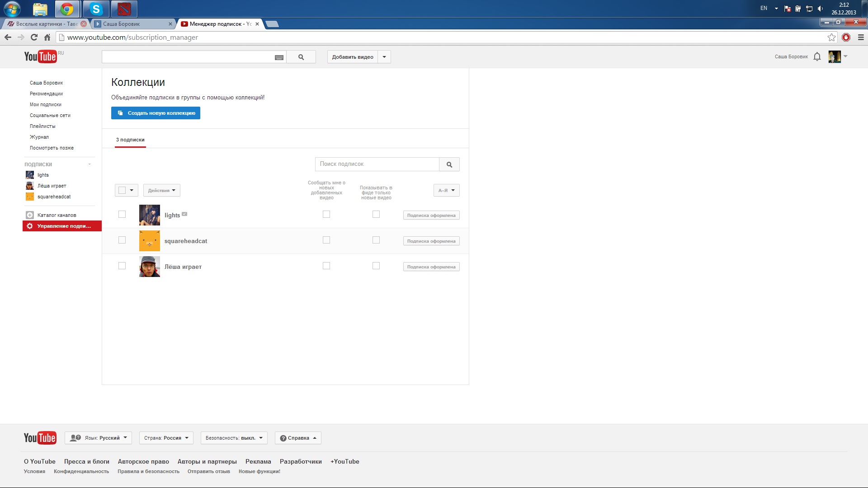The height and width of the screenshot is (488, 868).
Task: Expand the А–Я sort dropdown
Action: click(446, 190)
